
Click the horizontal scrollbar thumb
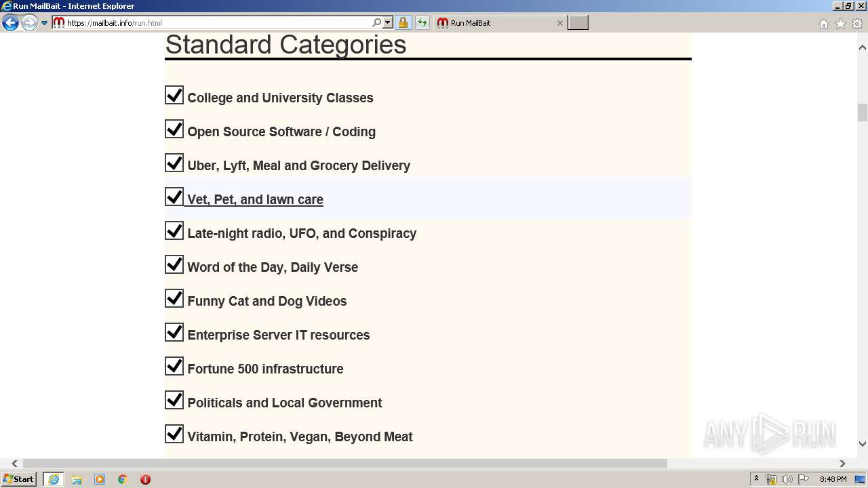pyautogui.click(x=344, y=464)
